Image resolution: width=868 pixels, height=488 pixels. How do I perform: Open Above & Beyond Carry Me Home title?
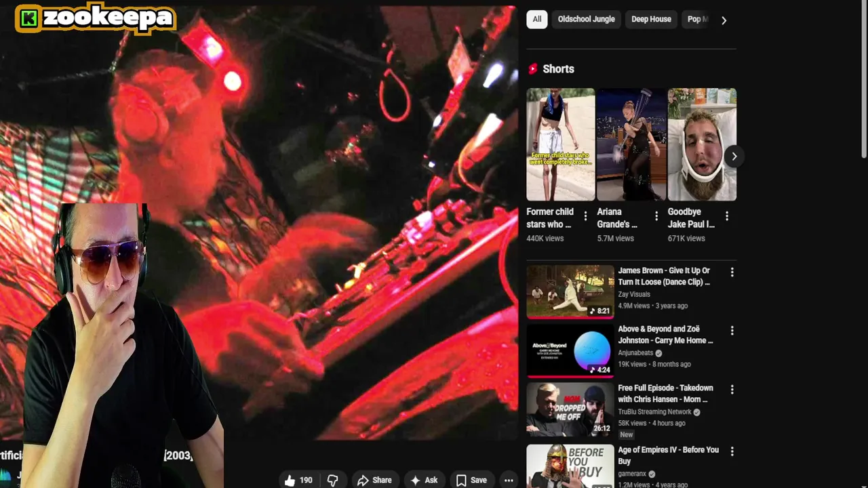[666, 335]
